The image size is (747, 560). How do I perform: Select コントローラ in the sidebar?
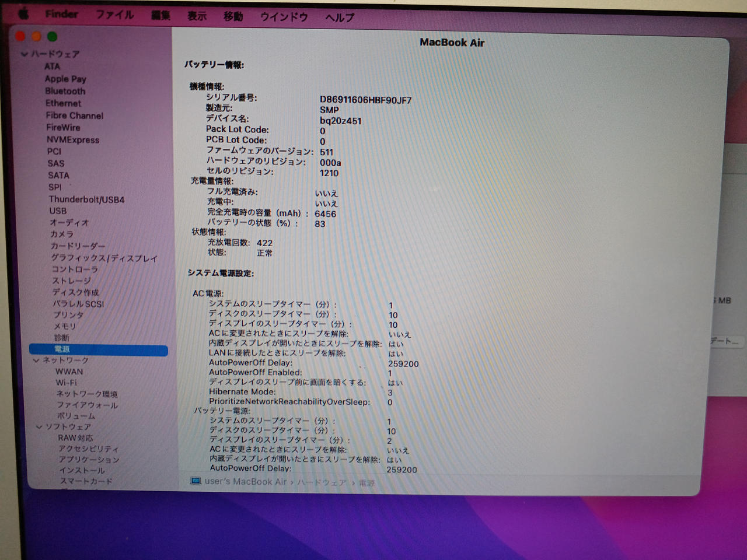74,269
